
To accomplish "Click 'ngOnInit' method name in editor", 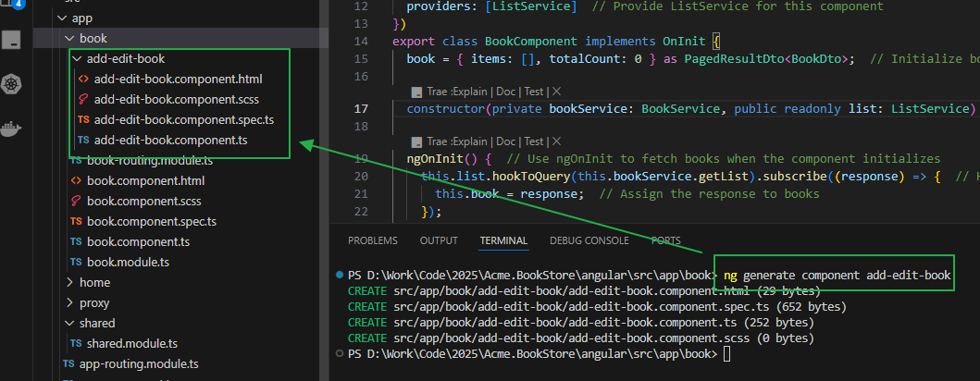I will tap(435, 159).
